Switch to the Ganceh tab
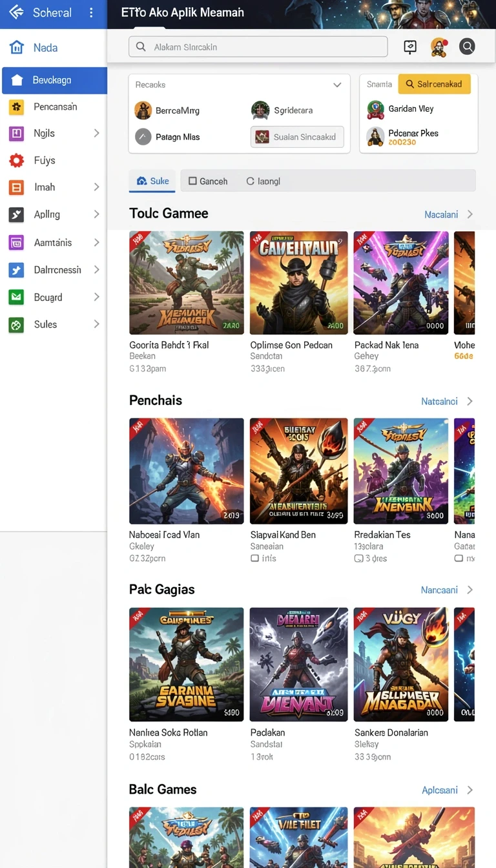 (208, 181)
